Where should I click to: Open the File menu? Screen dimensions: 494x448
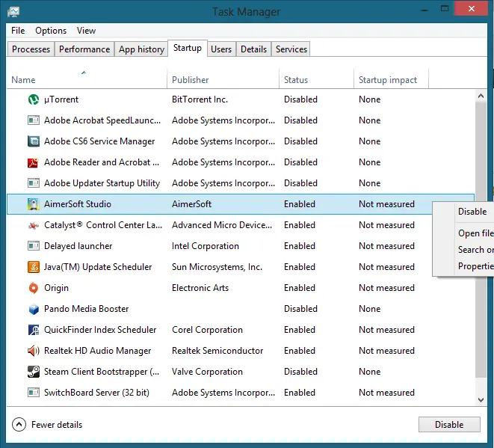[x=18, y=31]
